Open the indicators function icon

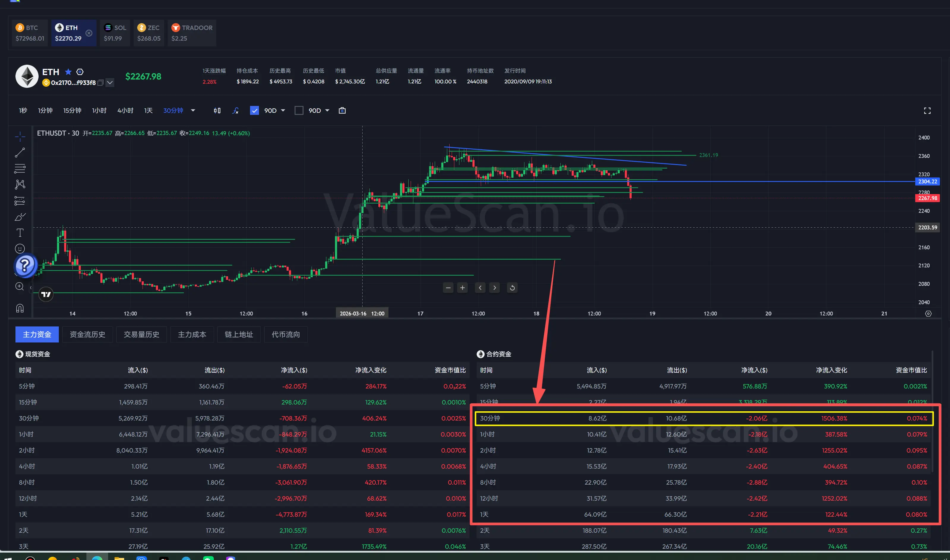(235, 111)
